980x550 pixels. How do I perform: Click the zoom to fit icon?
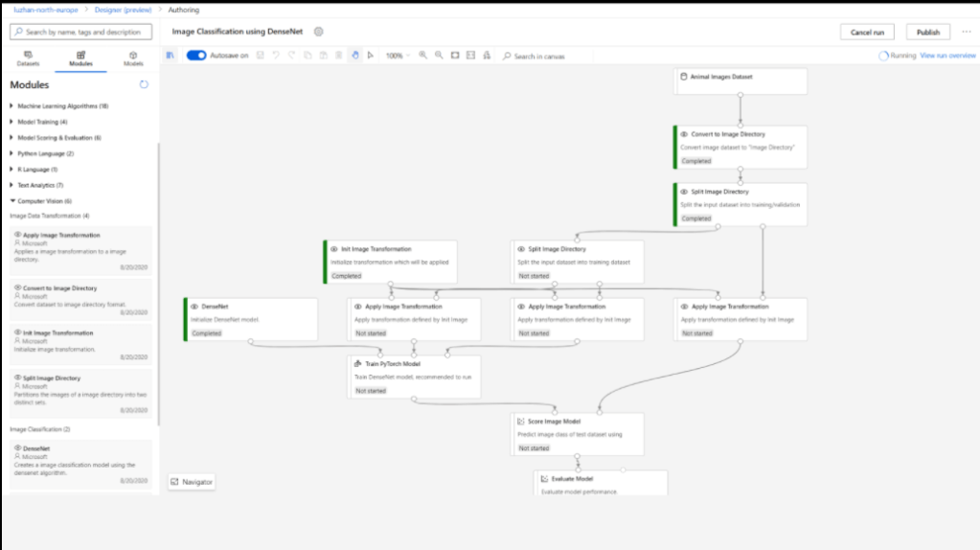point(455,56)
